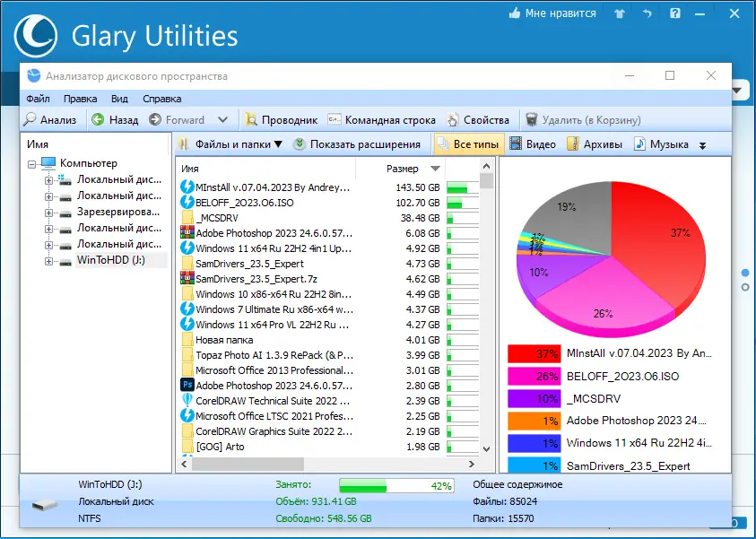The width and height of the screenshot is (756, 539).
Task: Click Microsoft Office 2013 Professional folder icon
Action: click(187, 370)
